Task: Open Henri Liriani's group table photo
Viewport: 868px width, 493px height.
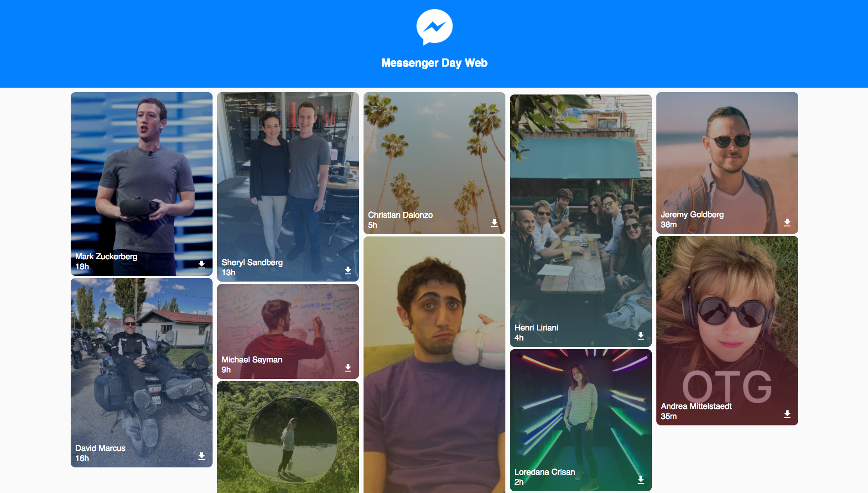Action: coord(581,220)
